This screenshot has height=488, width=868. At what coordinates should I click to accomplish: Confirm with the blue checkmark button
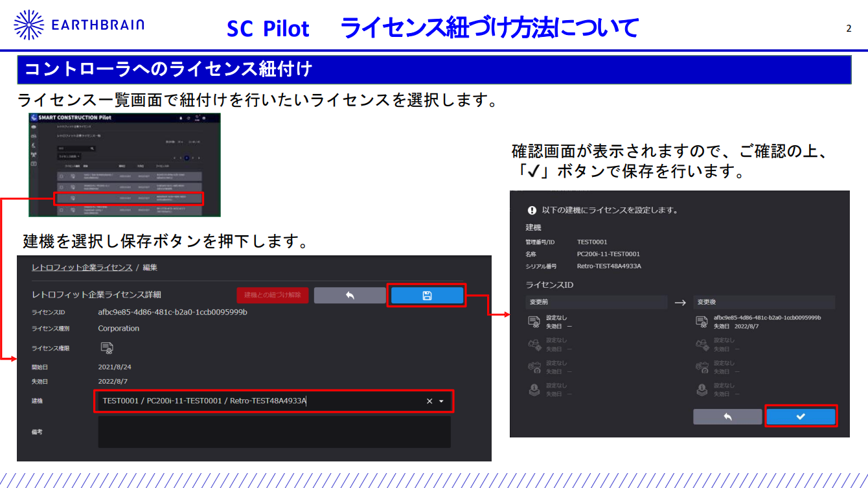pos(801,416)
